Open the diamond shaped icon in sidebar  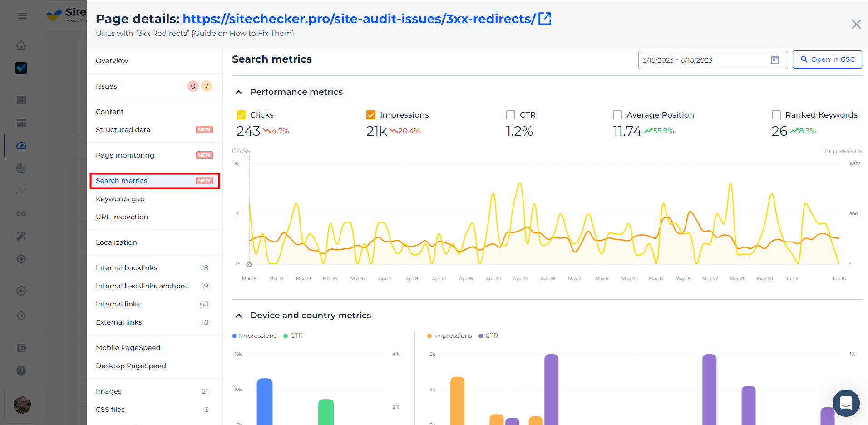[x=21, y=316]
